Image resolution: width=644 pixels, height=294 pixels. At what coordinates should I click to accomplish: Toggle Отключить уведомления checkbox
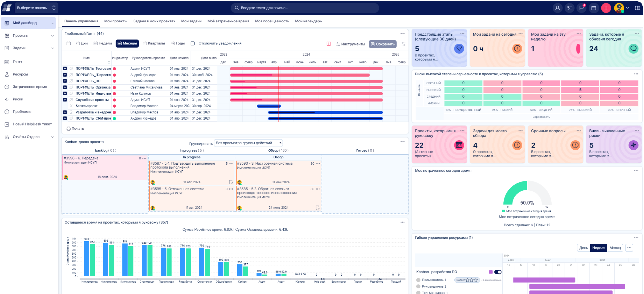[x=193, y=43]
